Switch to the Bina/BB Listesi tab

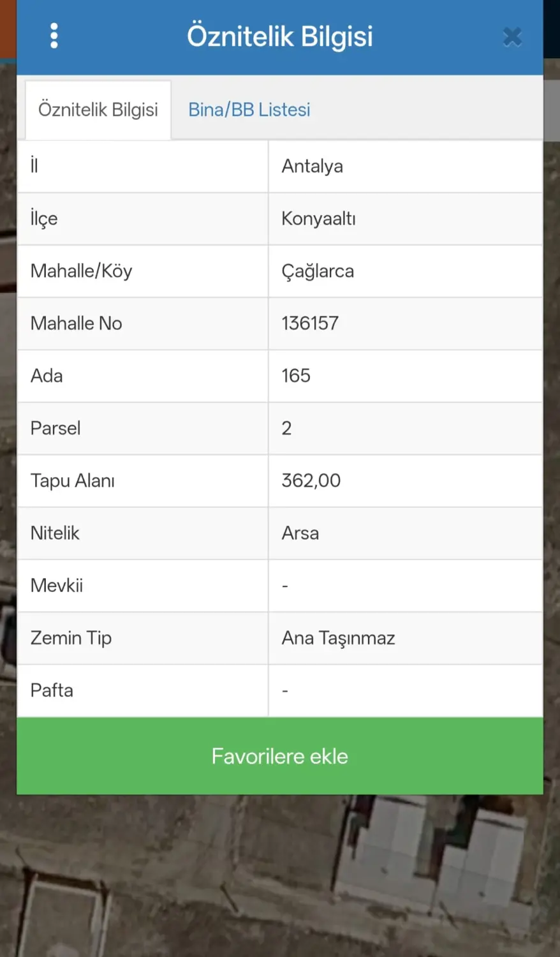coord(249,110)
